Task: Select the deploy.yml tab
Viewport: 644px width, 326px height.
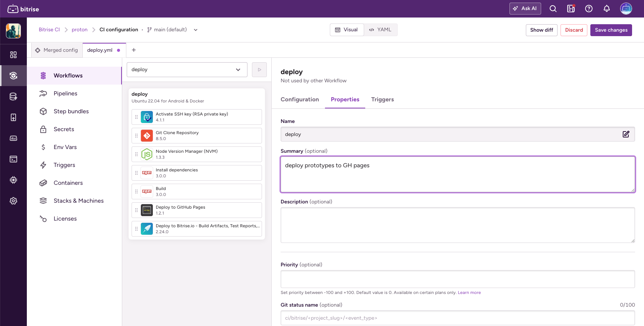Action: pos(104,50)
